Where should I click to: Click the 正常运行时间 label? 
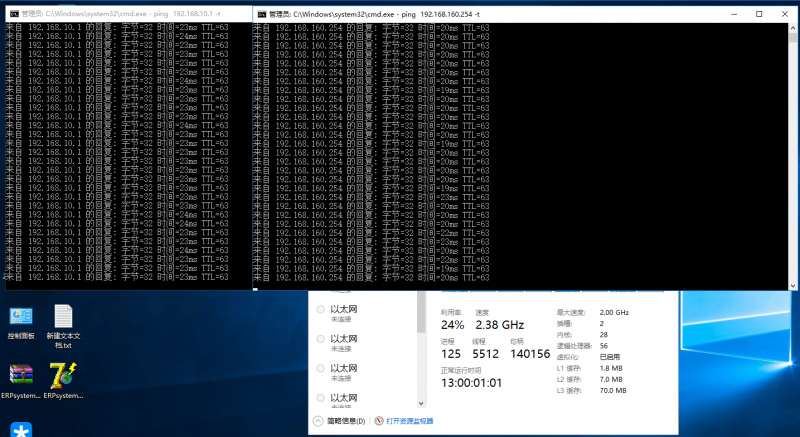pos(461,370)
